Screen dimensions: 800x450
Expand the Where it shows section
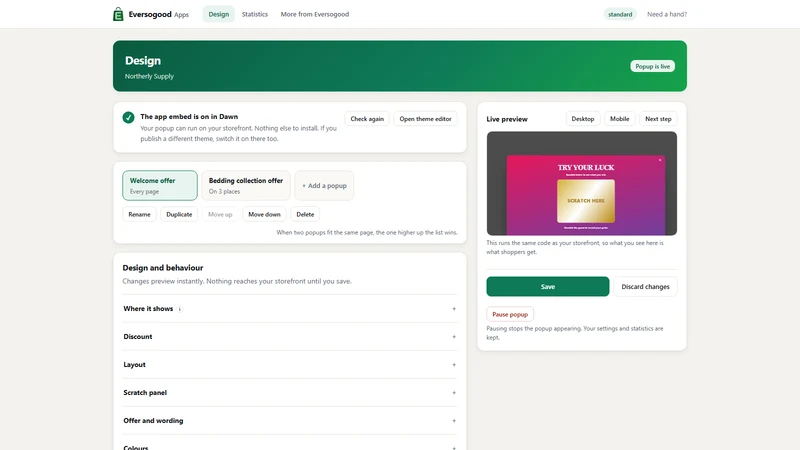[x=290, y=309]
